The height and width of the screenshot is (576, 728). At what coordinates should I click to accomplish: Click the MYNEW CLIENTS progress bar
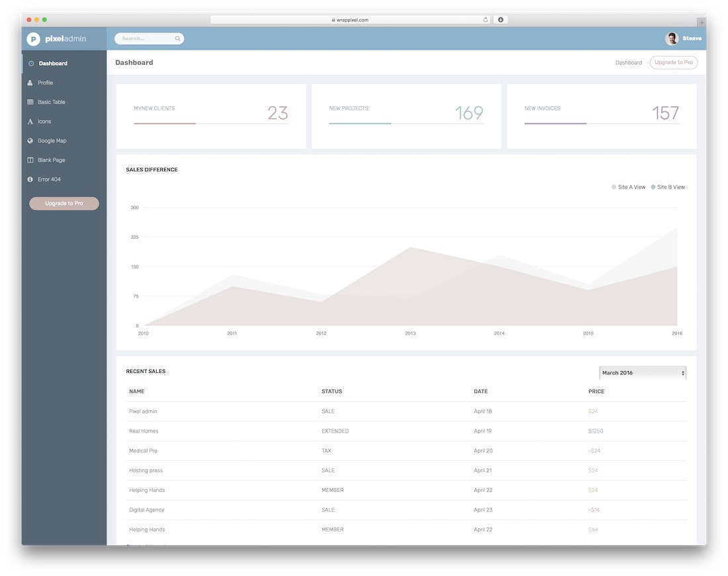tap(211, 124)
